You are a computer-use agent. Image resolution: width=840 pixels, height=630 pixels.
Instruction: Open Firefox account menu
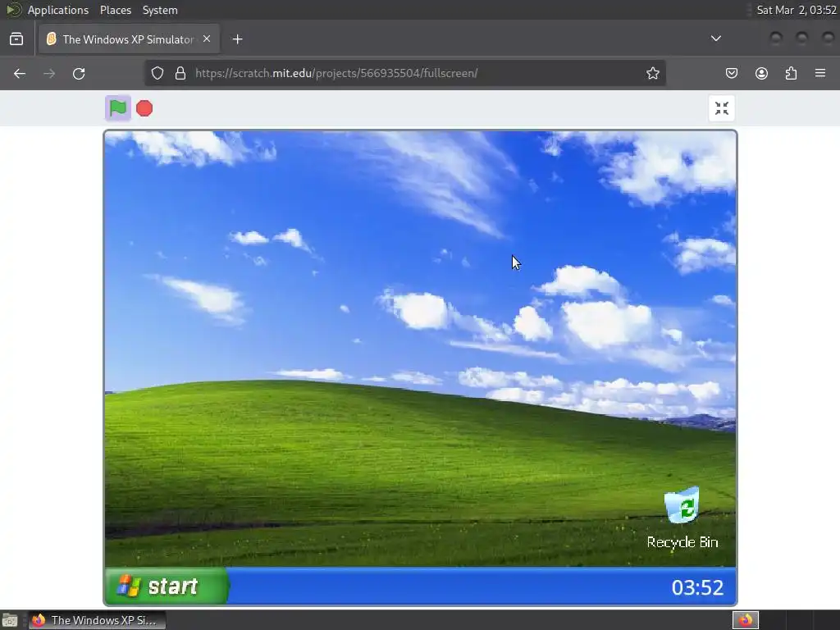[x=761, y=73]
